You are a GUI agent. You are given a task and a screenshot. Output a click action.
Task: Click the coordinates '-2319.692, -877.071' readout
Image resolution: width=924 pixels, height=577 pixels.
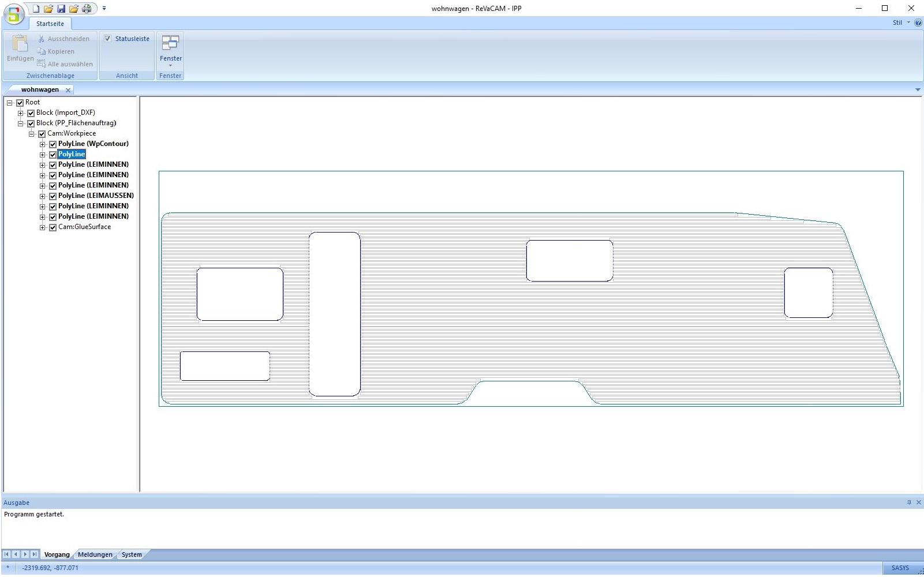[50, 568]
